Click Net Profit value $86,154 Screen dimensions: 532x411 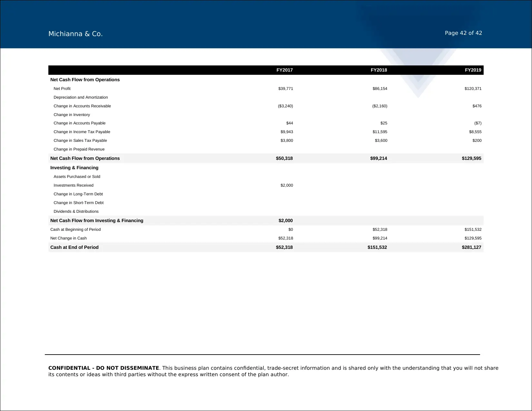tap(380, 89)
